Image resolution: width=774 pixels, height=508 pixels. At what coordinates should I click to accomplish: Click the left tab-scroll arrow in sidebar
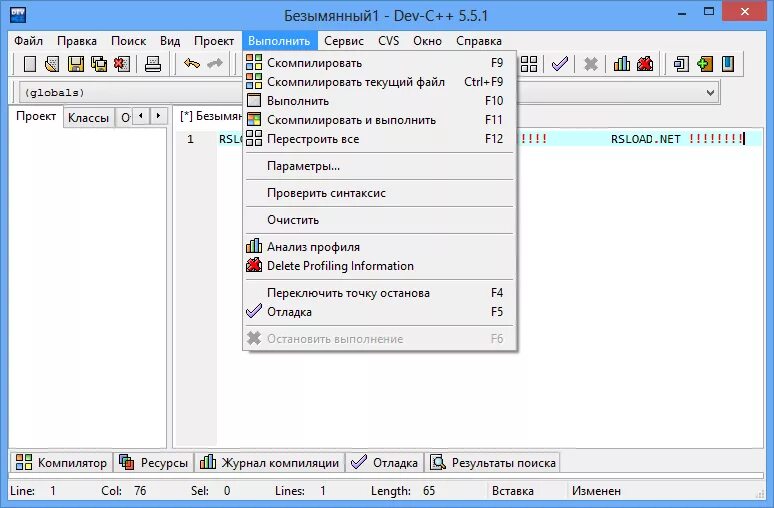(141, 116)
